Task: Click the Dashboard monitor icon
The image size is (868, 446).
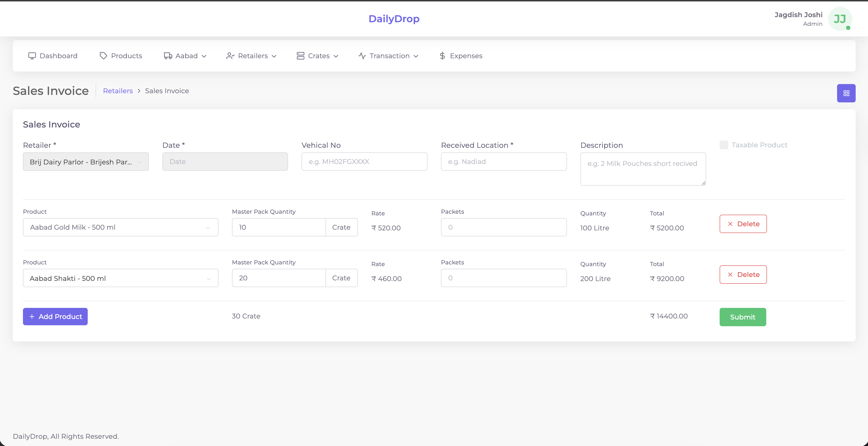Action: pos(32,56)
